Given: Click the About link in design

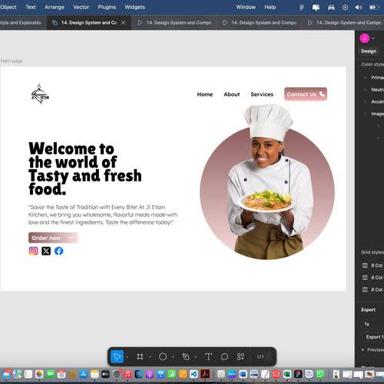Looking at the screenshot, I should tap(232, 94).
